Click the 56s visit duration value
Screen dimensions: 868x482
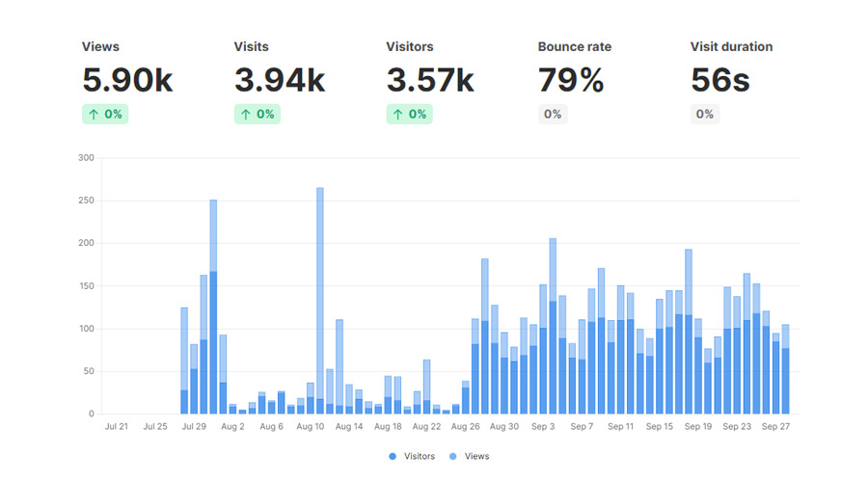coord(719,80)
